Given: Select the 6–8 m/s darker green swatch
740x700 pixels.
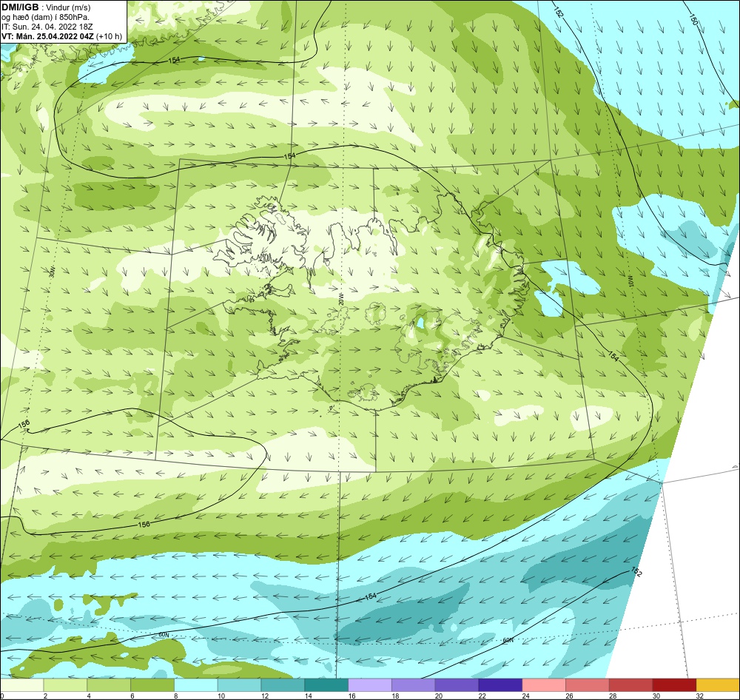Looking at the screenshot, I should (152, 685).
